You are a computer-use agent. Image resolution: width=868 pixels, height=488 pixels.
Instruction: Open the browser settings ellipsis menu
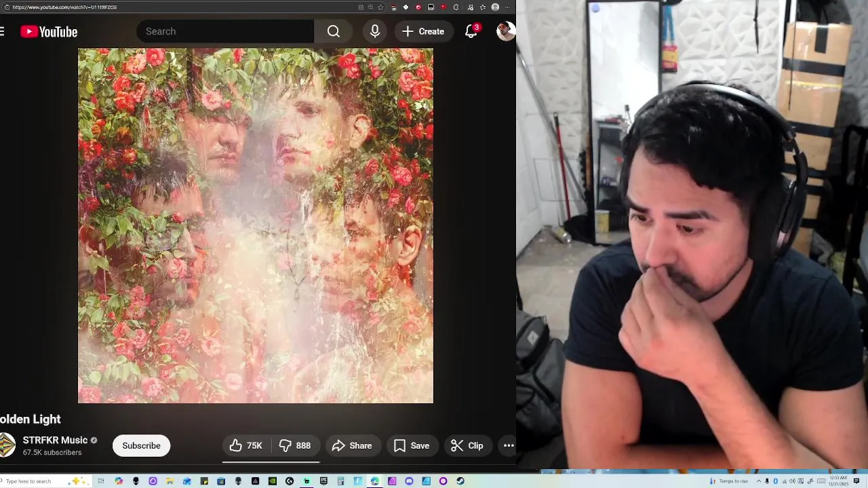pyautogui.click(x=508, y=7)
